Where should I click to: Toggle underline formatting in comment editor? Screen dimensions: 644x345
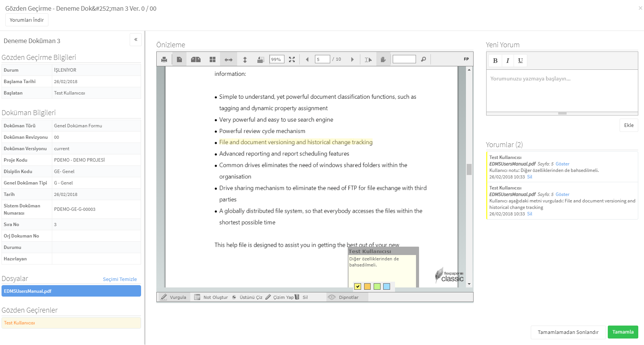click(520, 61)
